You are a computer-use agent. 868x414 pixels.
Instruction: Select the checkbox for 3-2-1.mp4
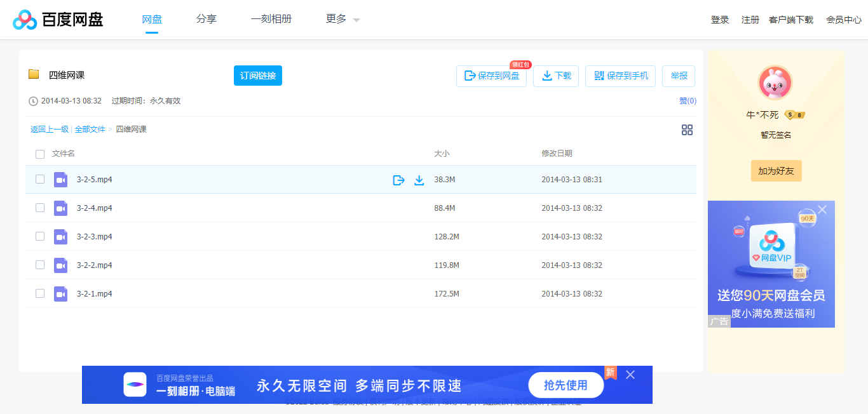(40, 293)
